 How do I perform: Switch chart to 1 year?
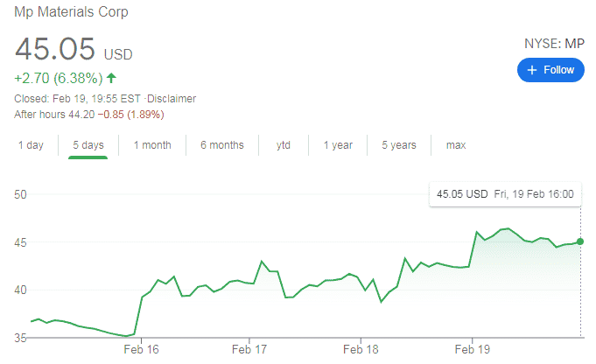(x=338, y=145)
